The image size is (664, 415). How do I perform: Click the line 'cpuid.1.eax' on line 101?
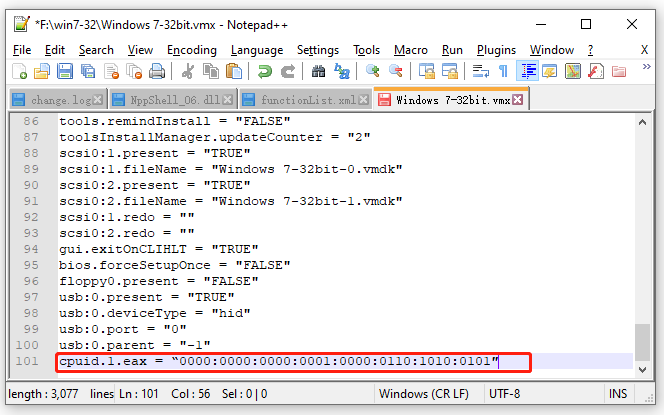coord(279,361)
